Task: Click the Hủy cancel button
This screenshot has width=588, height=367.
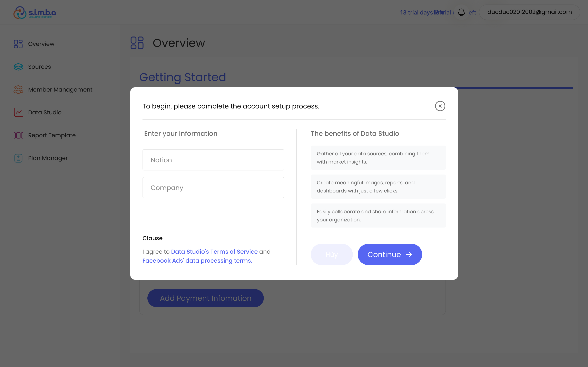Action: 331,254
